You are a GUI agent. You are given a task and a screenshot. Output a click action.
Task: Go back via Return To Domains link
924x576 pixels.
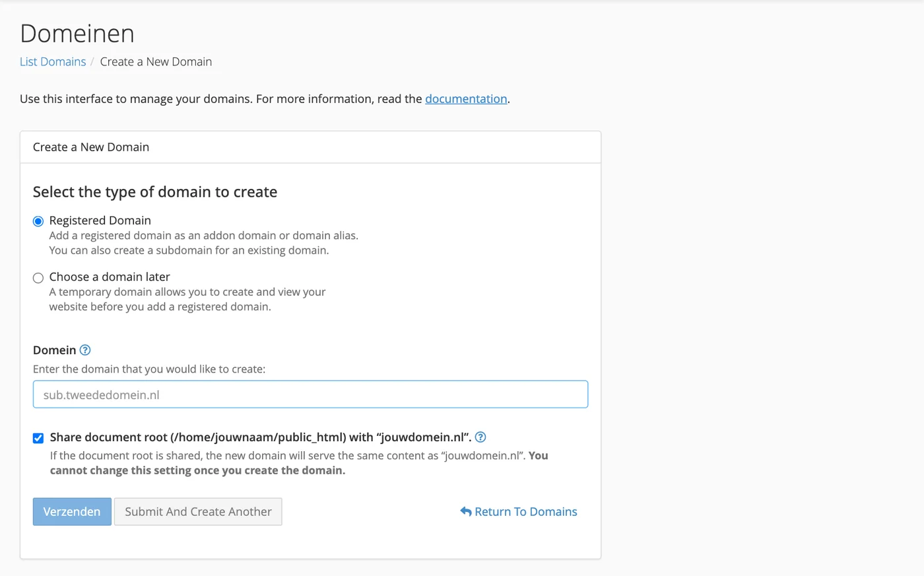(x=519, y=511)
